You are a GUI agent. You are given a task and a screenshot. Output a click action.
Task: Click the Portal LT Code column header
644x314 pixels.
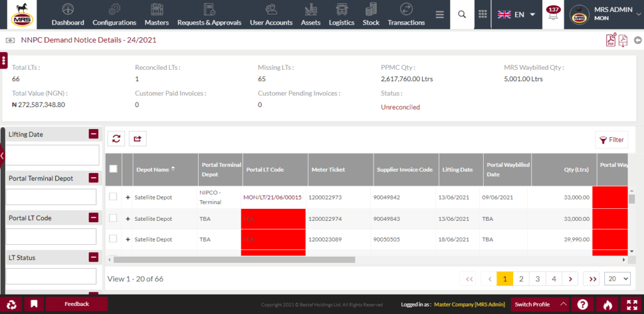[x=275, y=169]
